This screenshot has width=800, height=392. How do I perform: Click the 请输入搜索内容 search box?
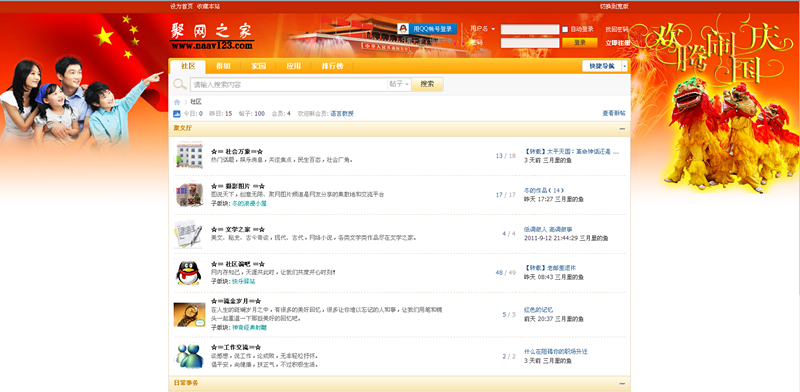[289, 84]
